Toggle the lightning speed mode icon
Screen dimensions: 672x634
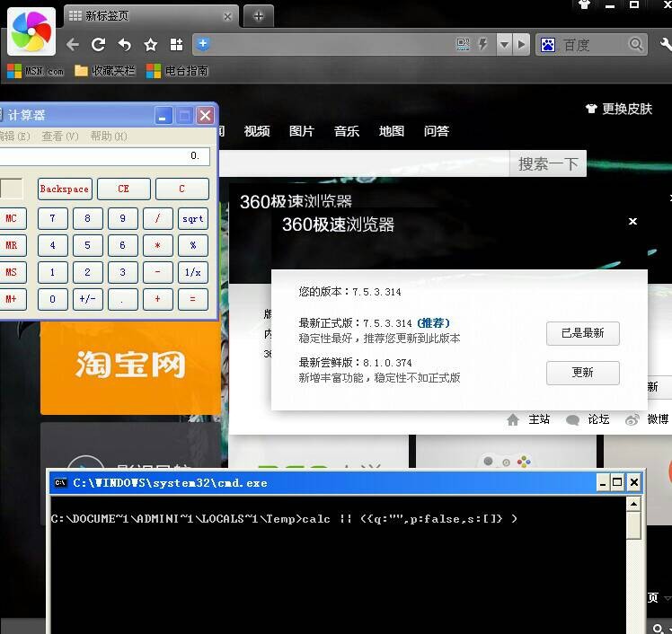pos(482,44)
